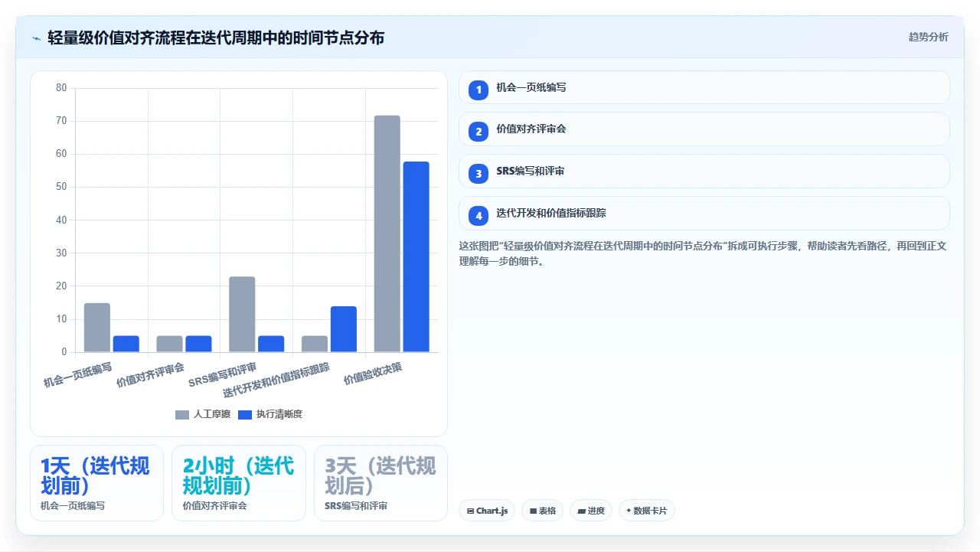Screen dimensions: 980x552
Task: Click the blue 迭代开发和价值指标跟踪 bar
Action: (344, 329)
